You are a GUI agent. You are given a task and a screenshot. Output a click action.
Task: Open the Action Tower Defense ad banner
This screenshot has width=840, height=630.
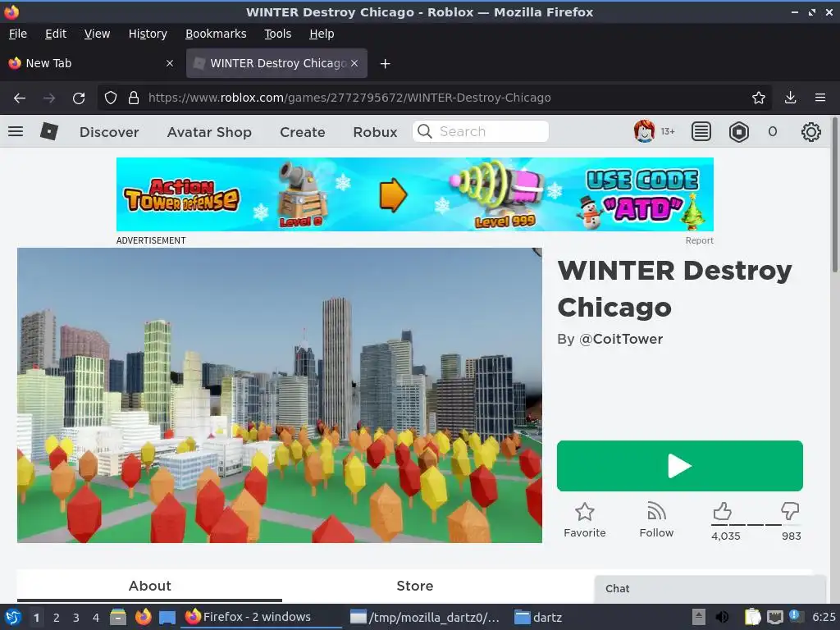click(x=414, y=194)
